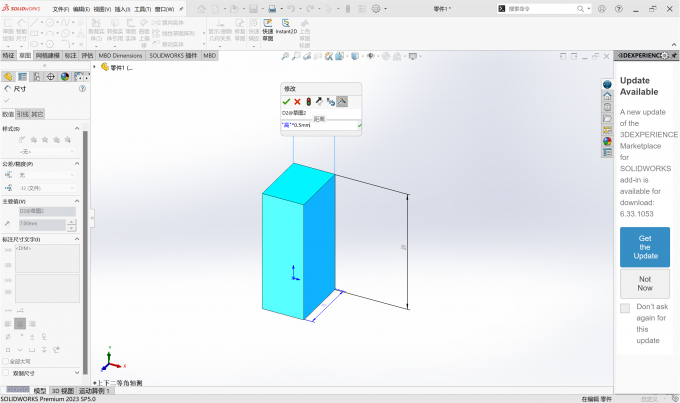
Task: Expand the 零件1 tree in viewport
Action: [x=95, y=67]
